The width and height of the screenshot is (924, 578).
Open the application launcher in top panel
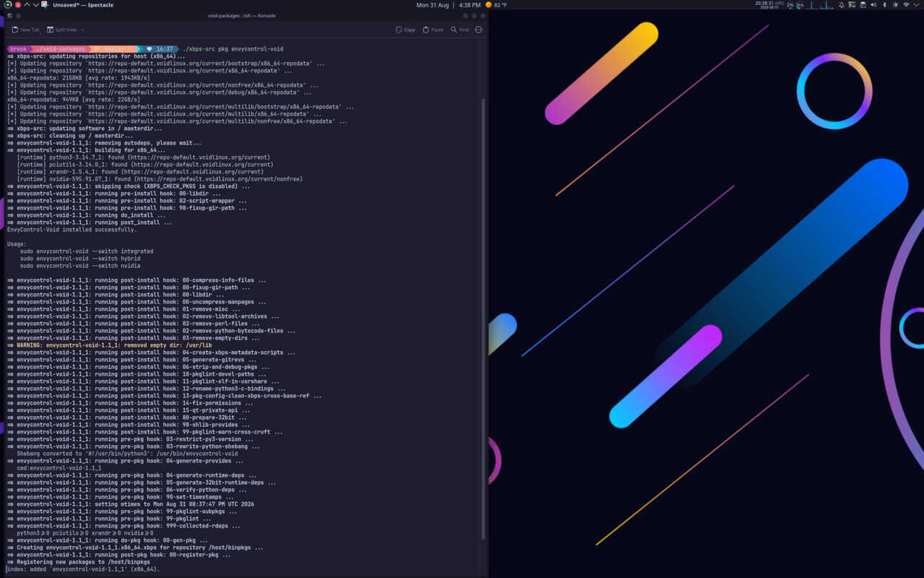[x=7, y=5]
